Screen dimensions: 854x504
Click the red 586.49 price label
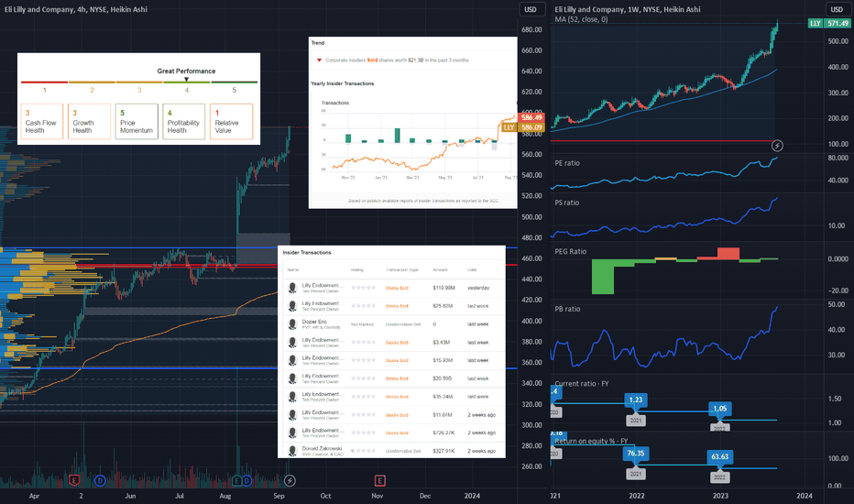click(531, 117)
